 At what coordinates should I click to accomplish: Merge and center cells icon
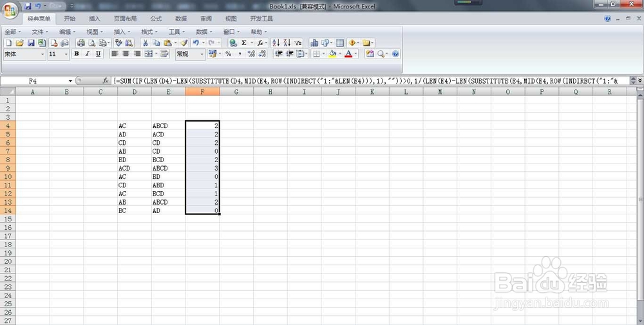coord(148,54)
